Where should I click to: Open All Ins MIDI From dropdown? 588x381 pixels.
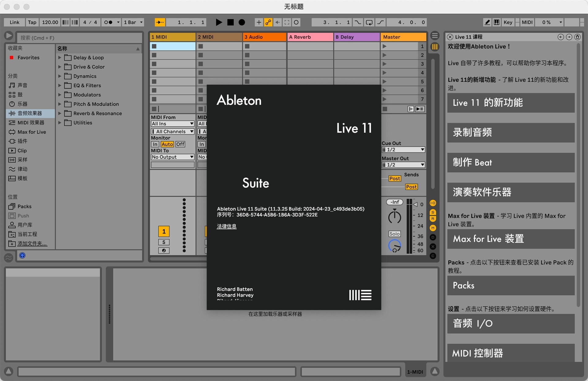point(173,124)
